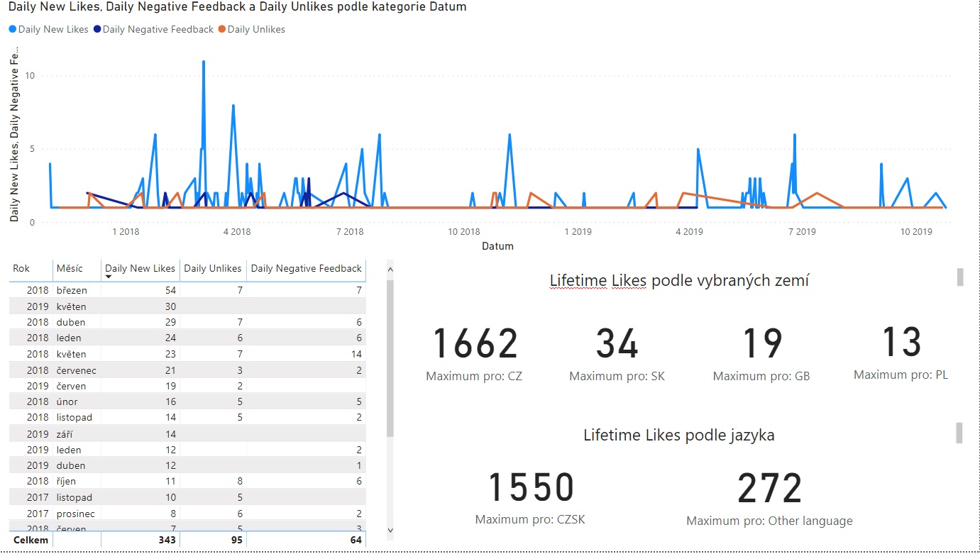
Task: Click the sort arrow under Daily New Likes
Action: 109,277
